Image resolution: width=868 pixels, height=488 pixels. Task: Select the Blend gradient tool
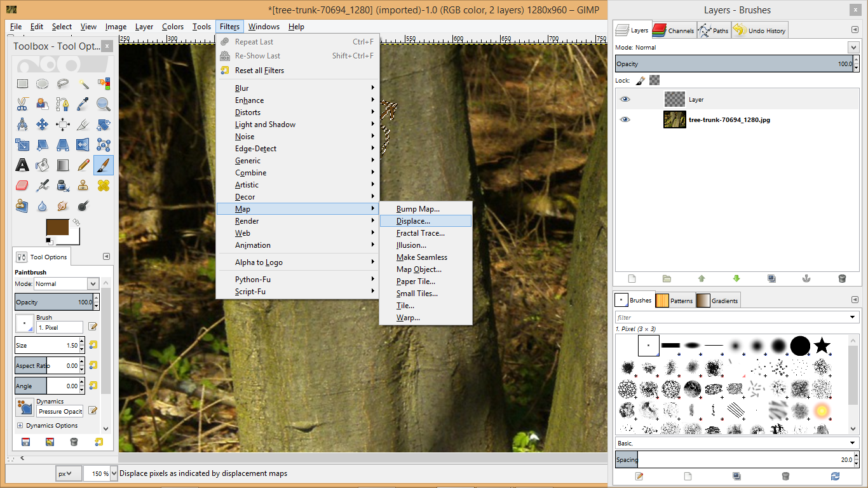tap(62, 164)
